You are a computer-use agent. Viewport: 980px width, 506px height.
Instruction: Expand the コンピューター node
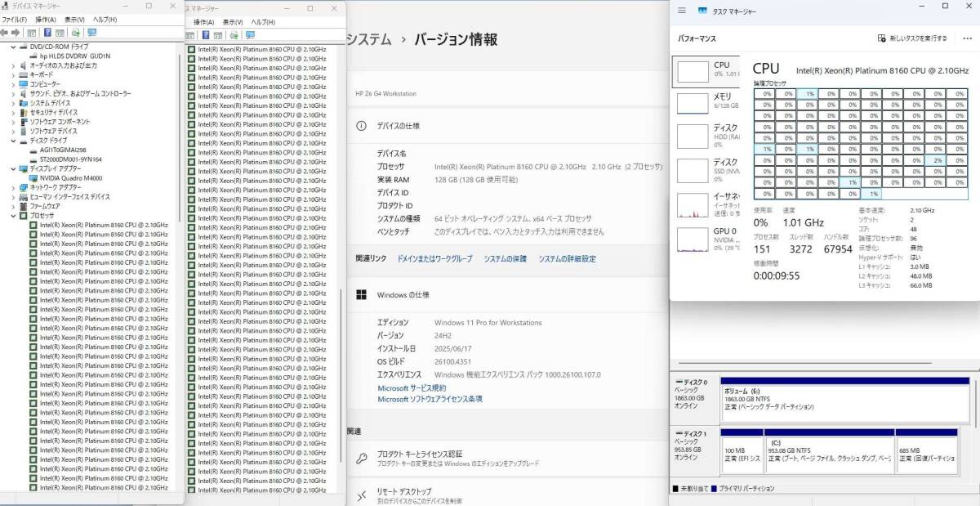coord(12,84)
